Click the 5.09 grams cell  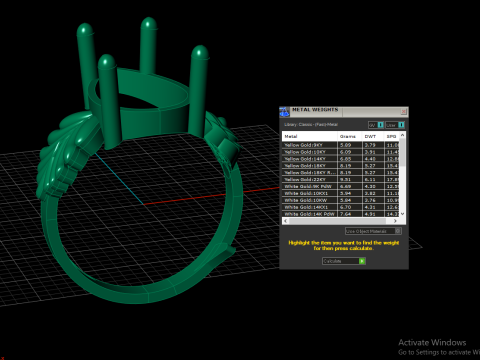(x=350, y=145)
